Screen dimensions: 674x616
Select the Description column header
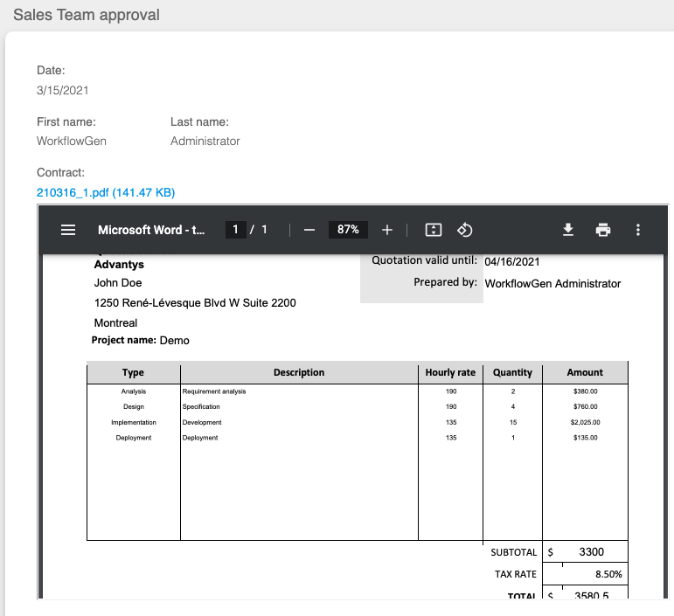pyautogui.click(x=298, y=372)
